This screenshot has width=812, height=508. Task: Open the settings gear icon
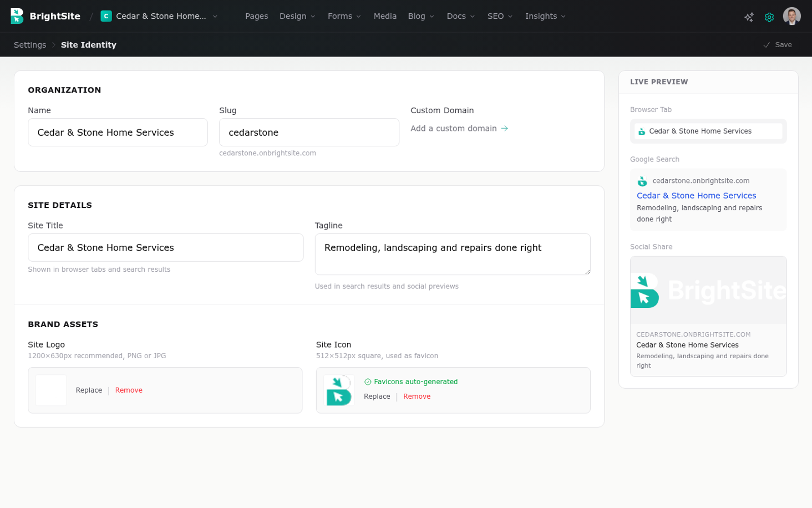[x=769, y=17]
